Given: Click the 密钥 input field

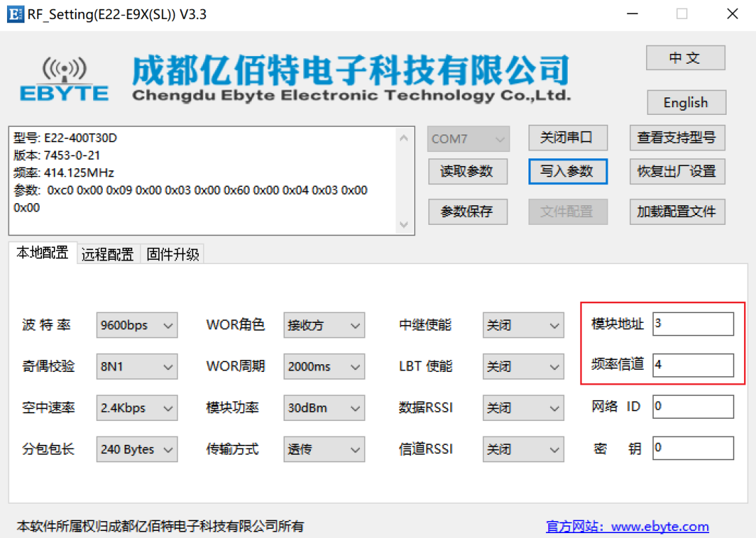Looking at the screenshot, I should click(x=693, y=448).
